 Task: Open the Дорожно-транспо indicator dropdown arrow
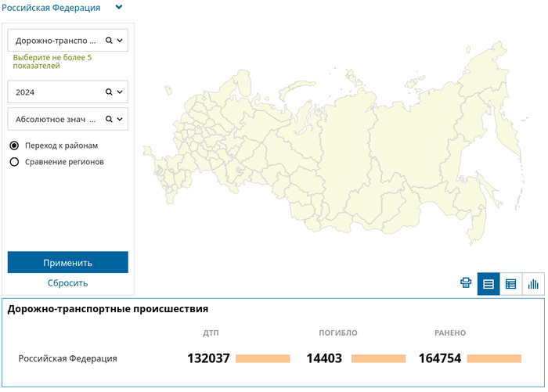tap(121, 40)
